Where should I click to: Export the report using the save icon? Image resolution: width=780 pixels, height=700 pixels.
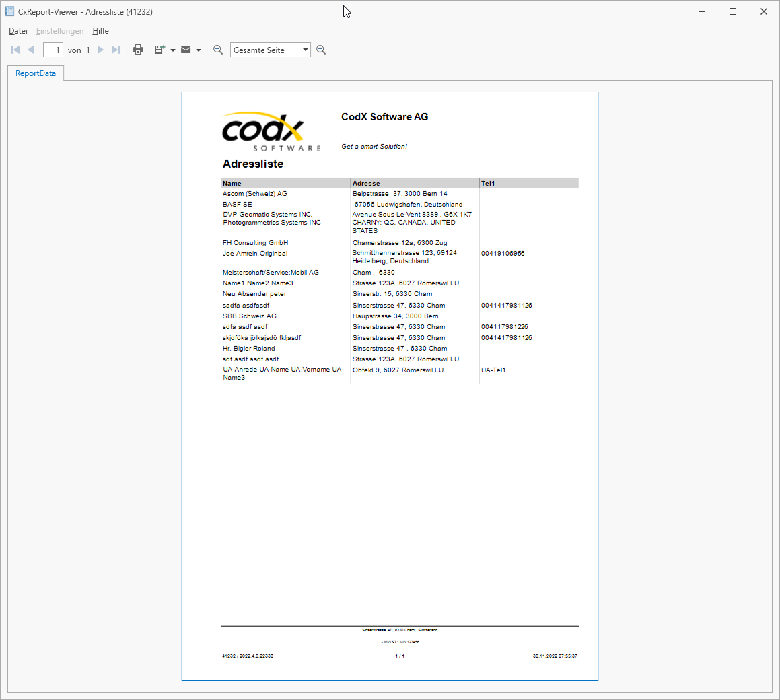159,49
